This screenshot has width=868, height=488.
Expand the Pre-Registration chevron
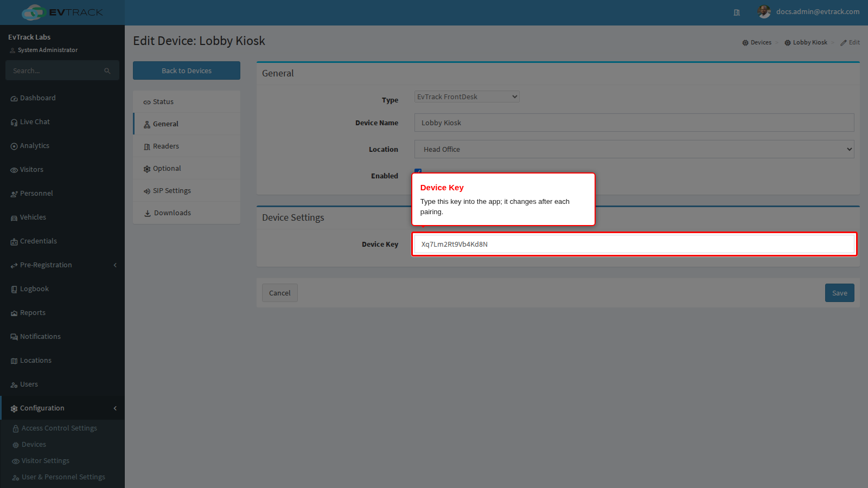tap(115, 265)
